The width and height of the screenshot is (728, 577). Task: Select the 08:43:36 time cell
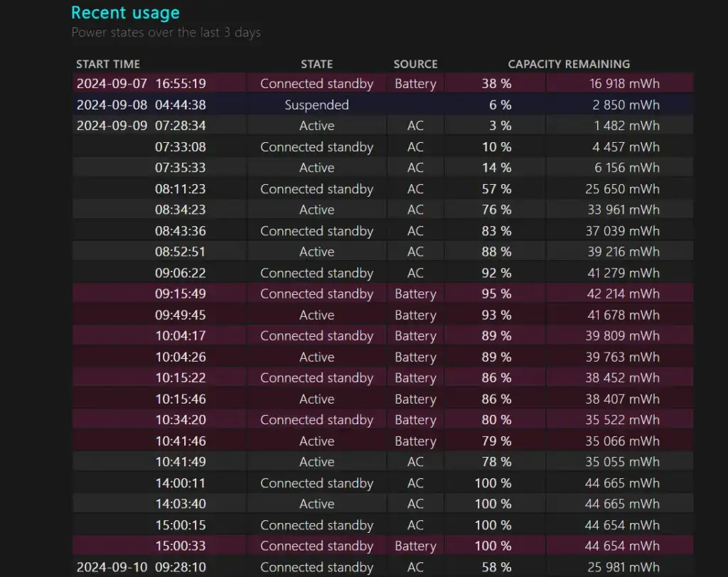(180, 231)
